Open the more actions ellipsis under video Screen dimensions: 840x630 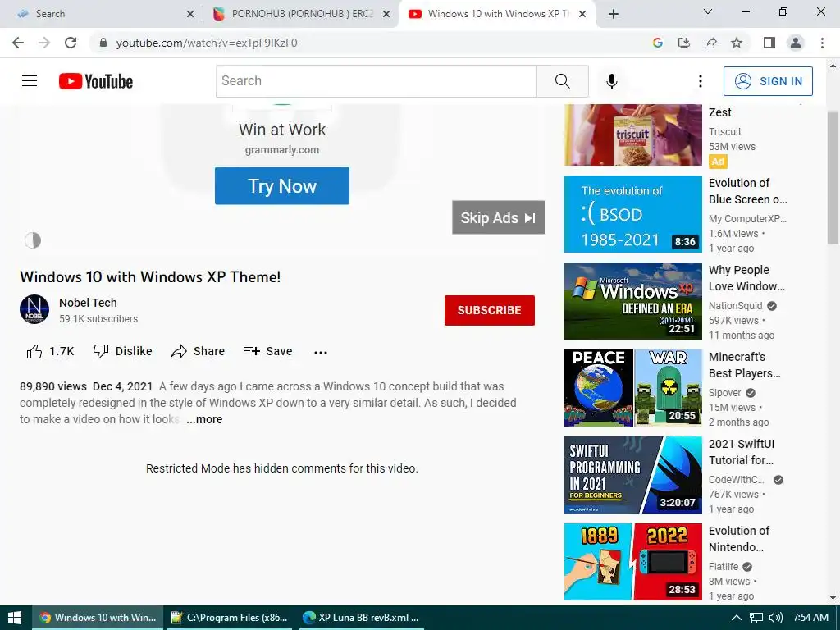[321, 352]
